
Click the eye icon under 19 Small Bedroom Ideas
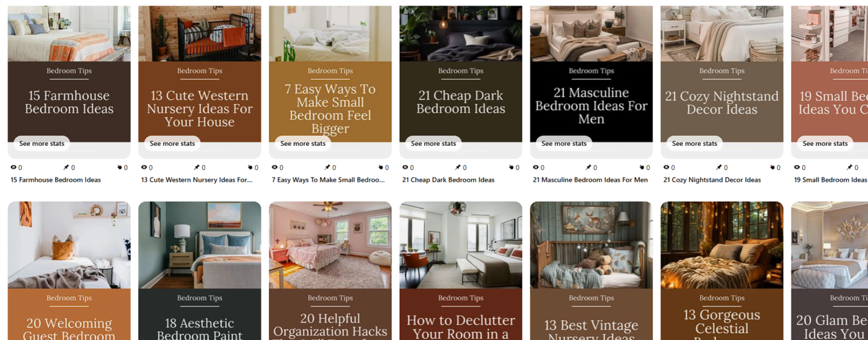pyautogui.click(x=797, y=168)
